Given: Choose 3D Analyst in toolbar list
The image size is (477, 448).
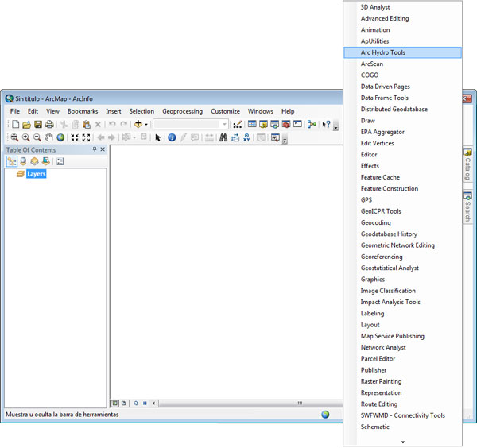Looking at the screenshot, I should click(x=402, y=7).
